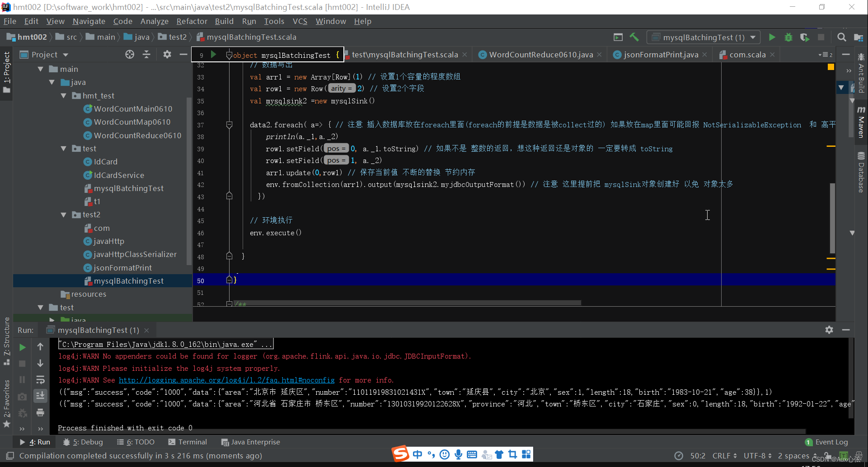Rerun the program in the Run panel

(x=22, y=347)
